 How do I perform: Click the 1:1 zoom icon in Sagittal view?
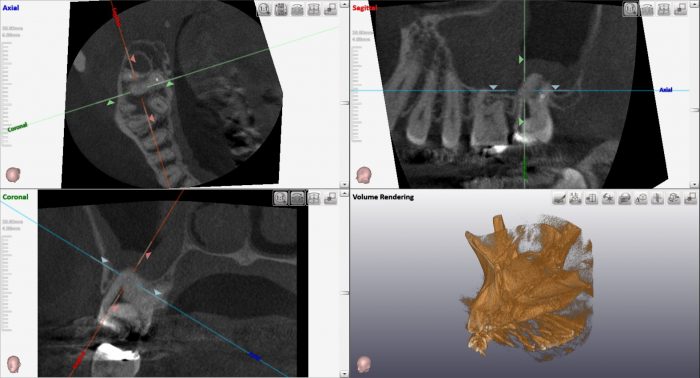[x=630, y=9]
